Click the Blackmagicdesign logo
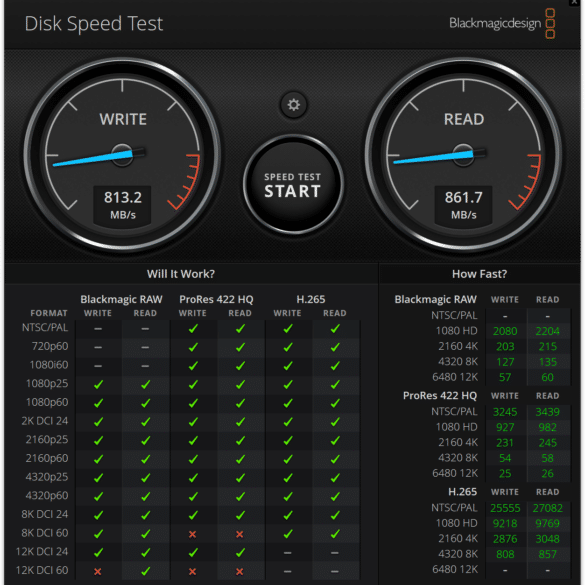Viewport: 585px width, 585px height. pos(502,23)
